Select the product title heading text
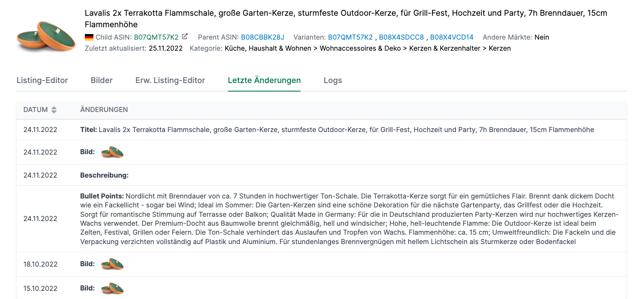644x299 pixels. [x=346, y=19]
